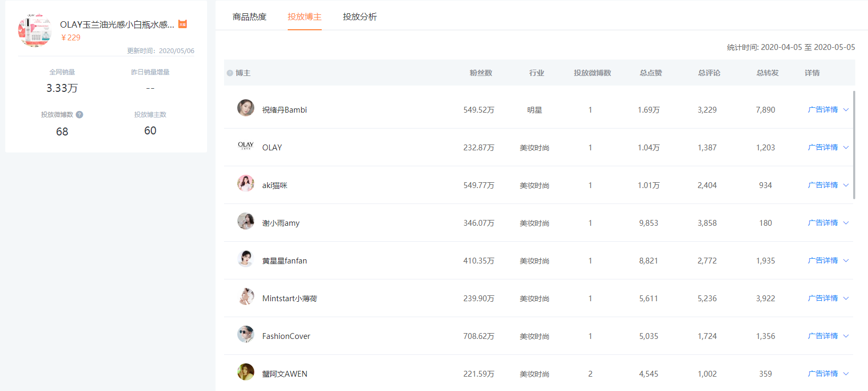Click Mintstart小薄荷's avatar

[245, 296]
